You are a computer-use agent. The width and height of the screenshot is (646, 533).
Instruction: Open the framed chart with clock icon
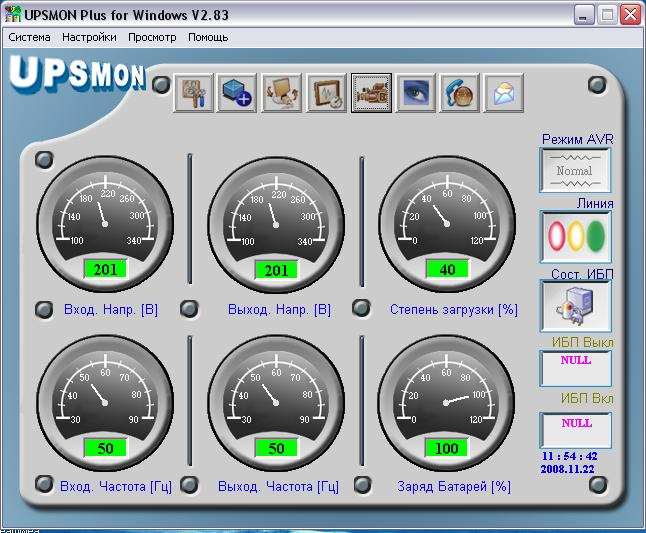click(327, 93)
